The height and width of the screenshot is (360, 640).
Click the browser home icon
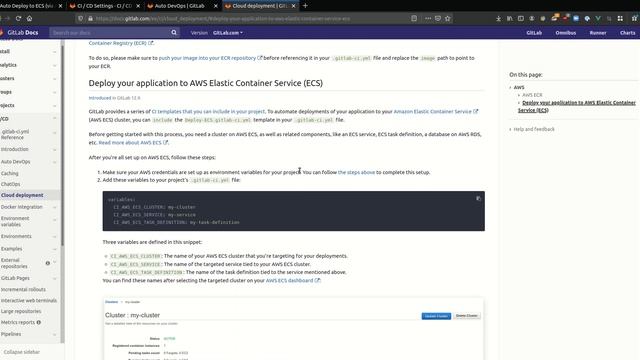coord(29,18)
